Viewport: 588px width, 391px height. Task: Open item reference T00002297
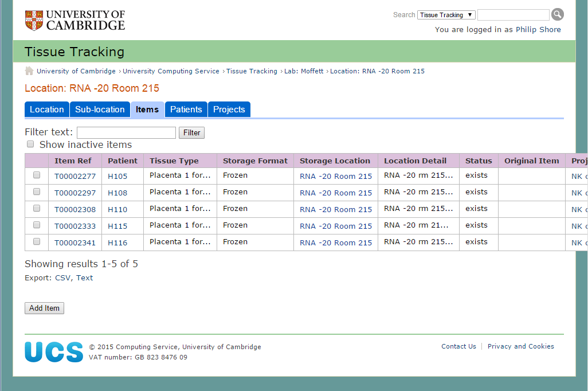pyautogui.click(x=75, y=193)
